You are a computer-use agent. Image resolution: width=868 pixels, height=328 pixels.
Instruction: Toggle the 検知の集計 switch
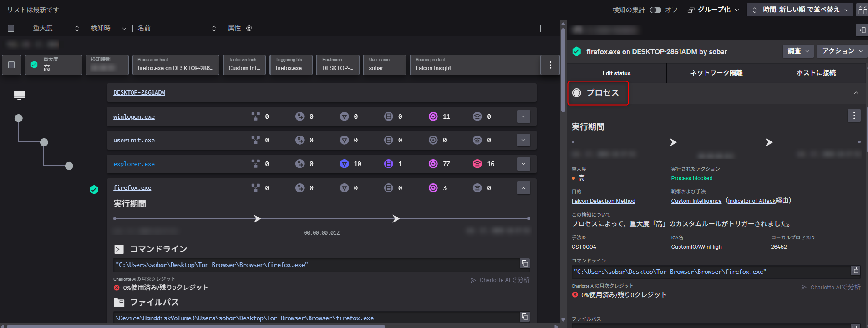tap(655, 10)
